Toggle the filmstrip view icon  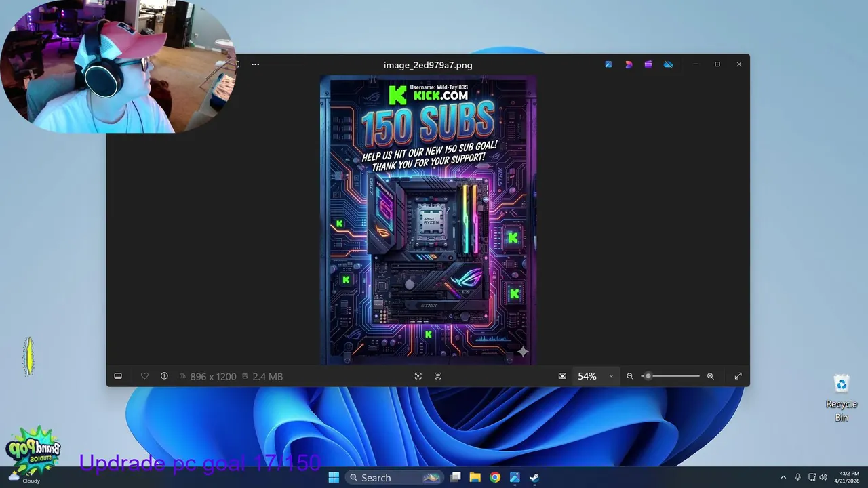pos(118,376)
